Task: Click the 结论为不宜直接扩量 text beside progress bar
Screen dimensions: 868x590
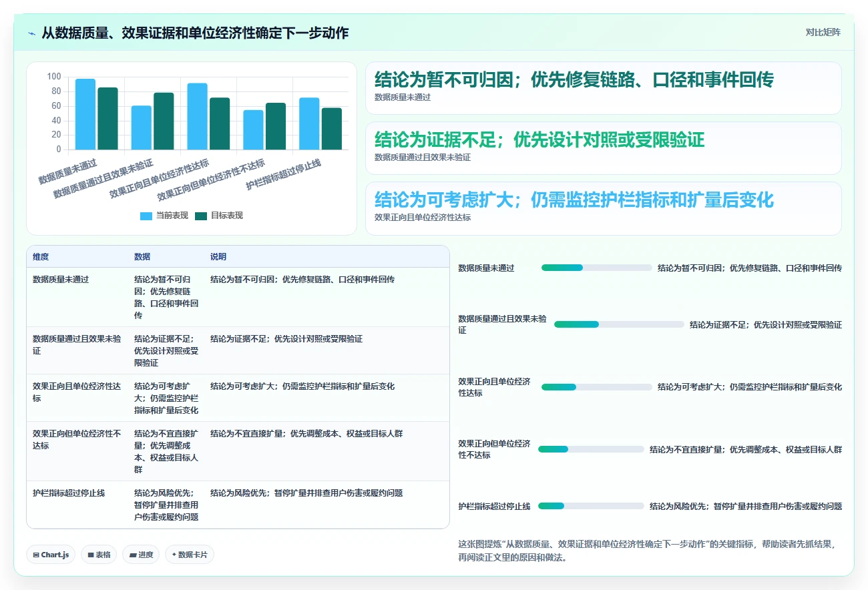Action: [x=746, y=449]
